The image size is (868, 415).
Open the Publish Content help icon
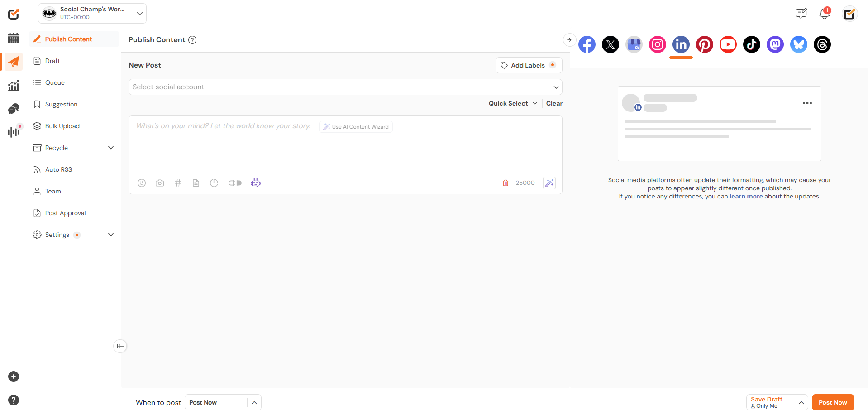pyautogui.click(x=192, y=40)
